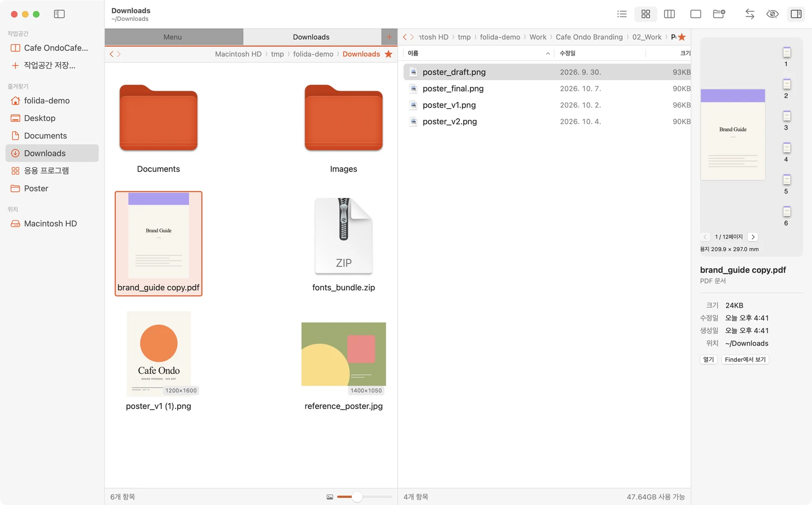812x505 pixels.
Task: Click tmp in left breadcrumb
Action: 277,54
